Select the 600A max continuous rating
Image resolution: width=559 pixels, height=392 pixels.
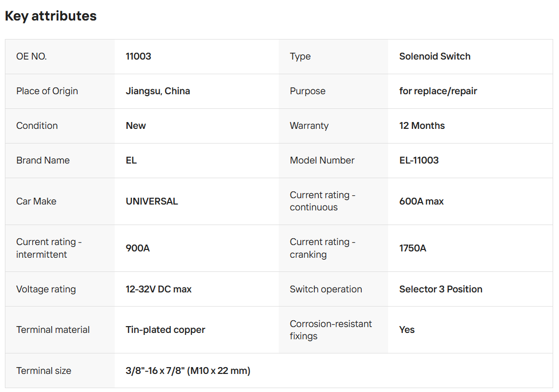[421, 201]
